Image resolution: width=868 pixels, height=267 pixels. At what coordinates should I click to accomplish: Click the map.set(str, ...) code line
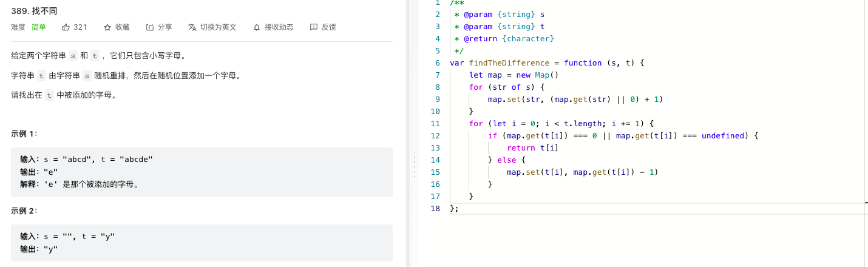(575, 100)
